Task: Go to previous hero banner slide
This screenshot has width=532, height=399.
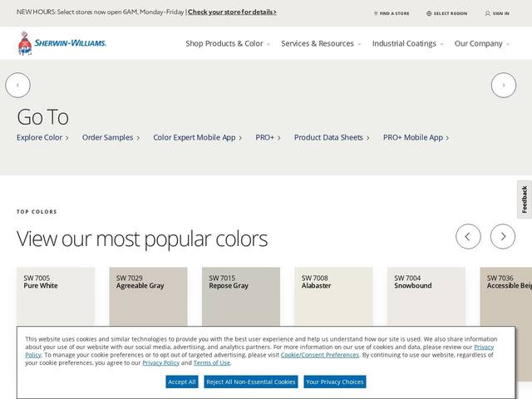Action: 18,85
